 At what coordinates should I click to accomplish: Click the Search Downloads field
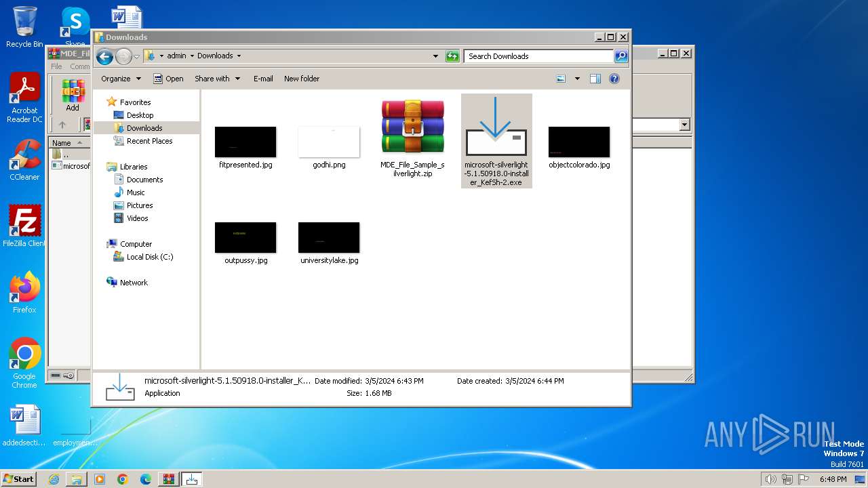[539, 56]
